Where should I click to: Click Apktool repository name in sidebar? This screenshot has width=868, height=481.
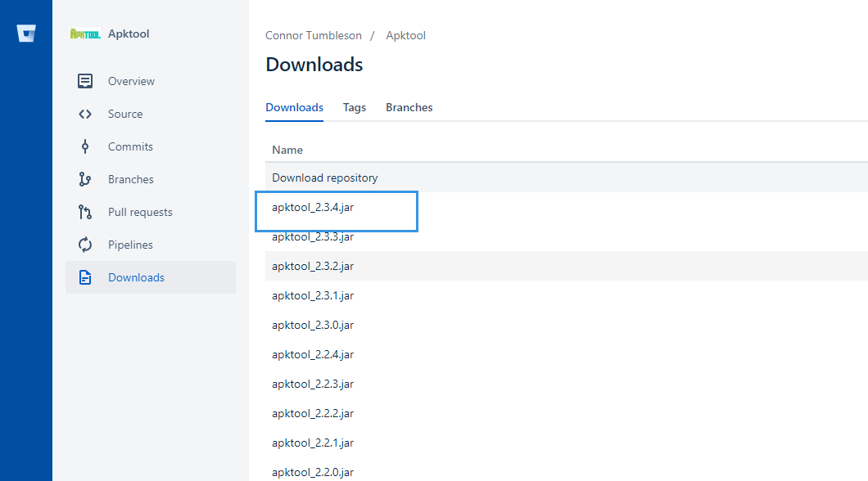[129, 34]
